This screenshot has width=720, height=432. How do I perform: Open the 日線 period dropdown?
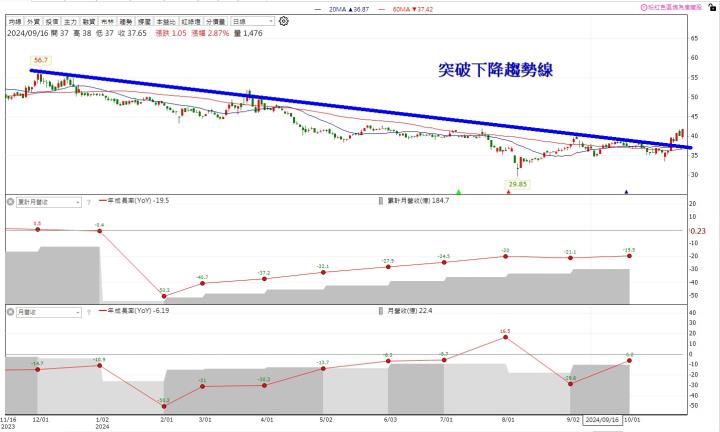click(x=253, y=22)
